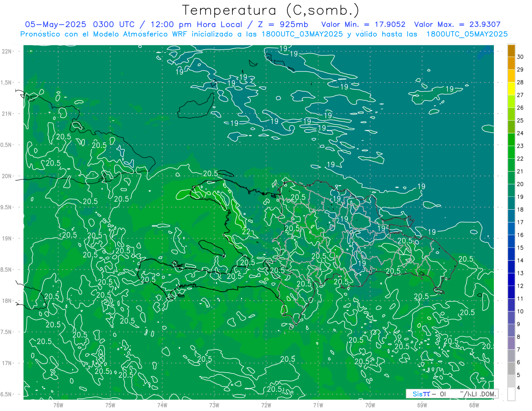The width and height of the screenshot is (532, 411).
Task: Pick the dark blue swatch between 12 and 13
Action: click(x=512, y=279)
